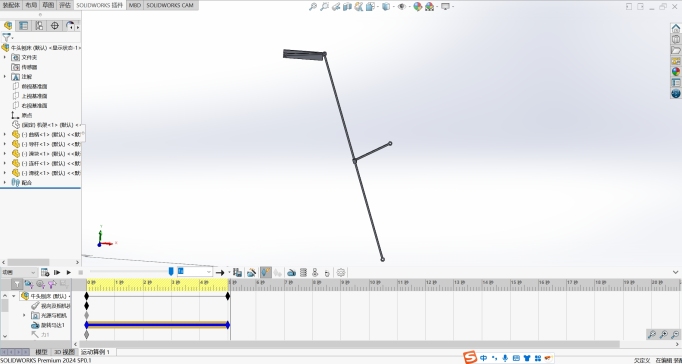Viewport: 682px width, 364px height.
Task: Toggle the Autokey button
Action: click(266, 273)
